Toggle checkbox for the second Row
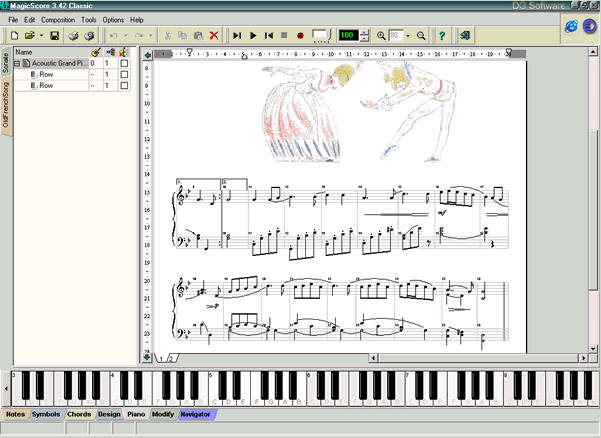The image size is (601, 438). pyautogui.click(x=124, y=85)
